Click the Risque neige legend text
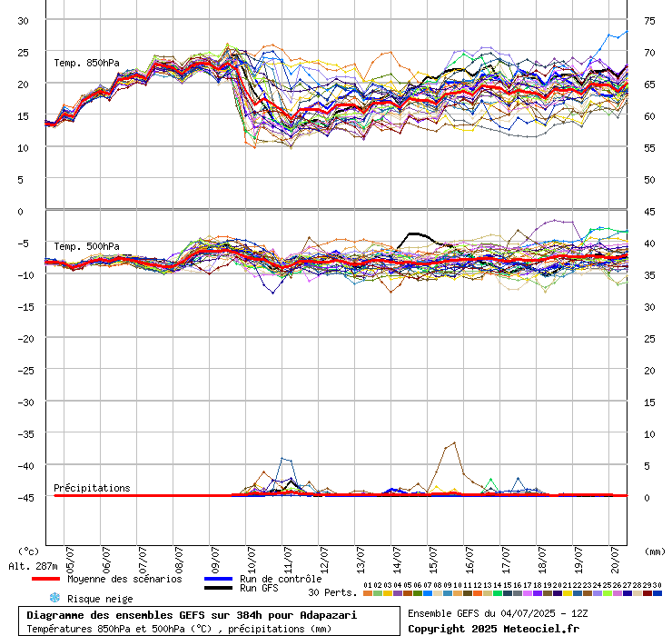 [100, 599]
